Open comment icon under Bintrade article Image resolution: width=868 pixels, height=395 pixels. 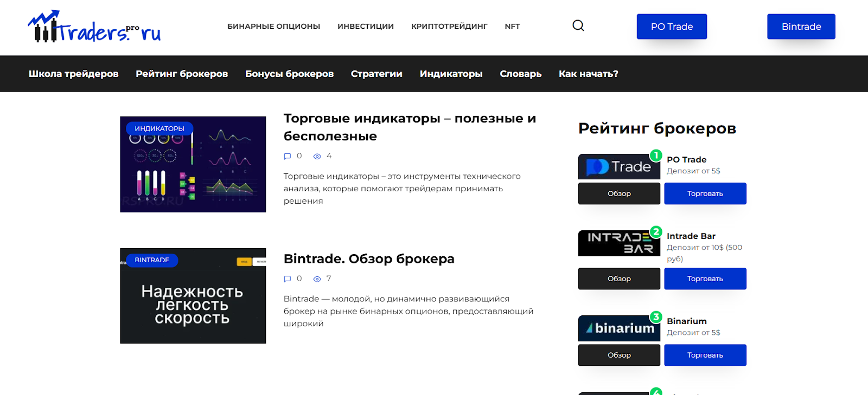click(288, 279)
